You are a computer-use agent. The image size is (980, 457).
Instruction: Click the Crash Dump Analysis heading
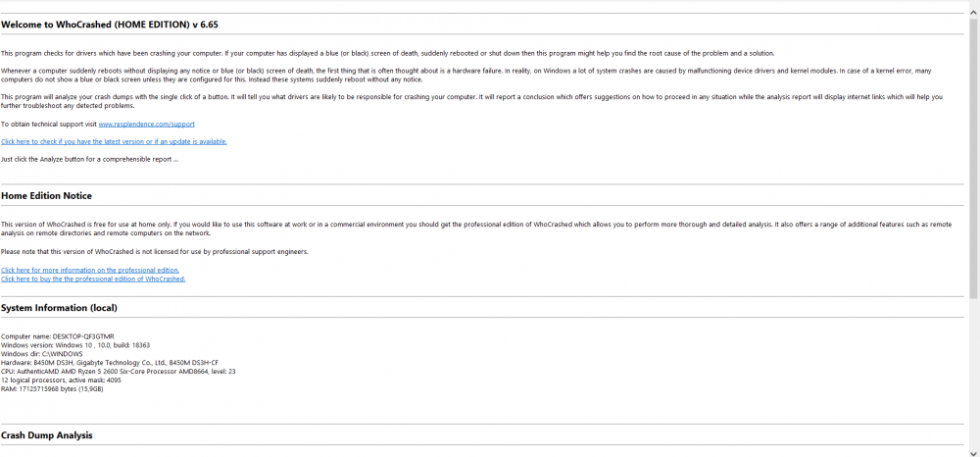(47, 434)
